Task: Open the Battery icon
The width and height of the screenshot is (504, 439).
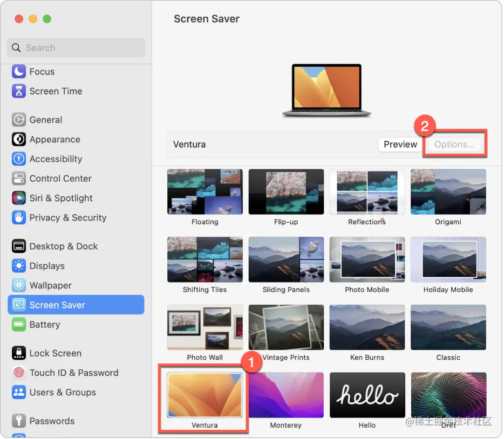Action: 19,324
